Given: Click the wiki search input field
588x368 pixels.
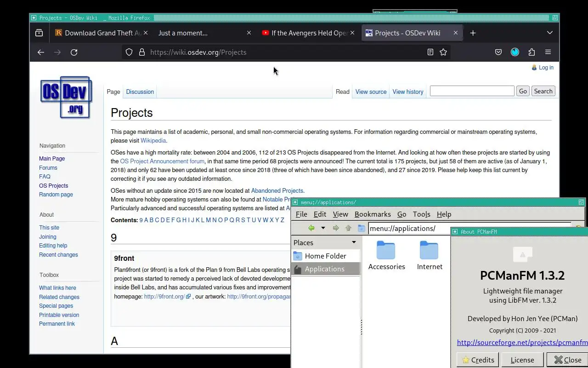Looking at the screenshot, I should click(472, 91).
